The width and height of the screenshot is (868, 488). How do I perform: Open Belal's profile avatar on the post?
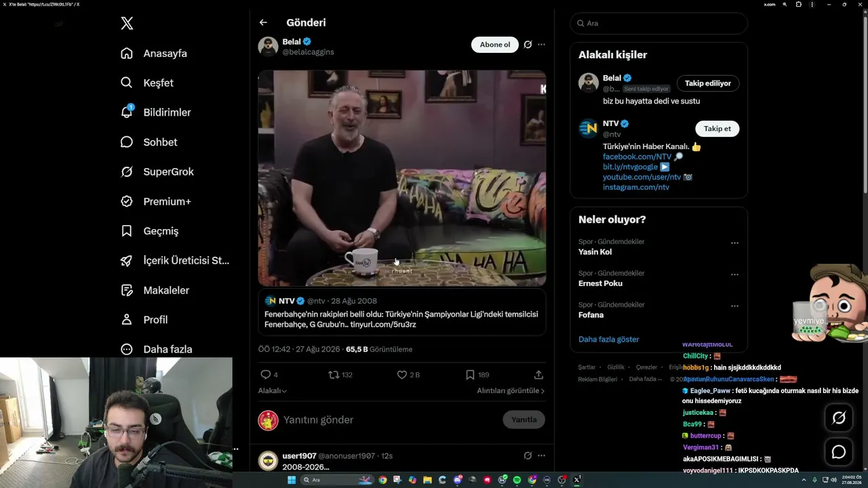point(268,47)
